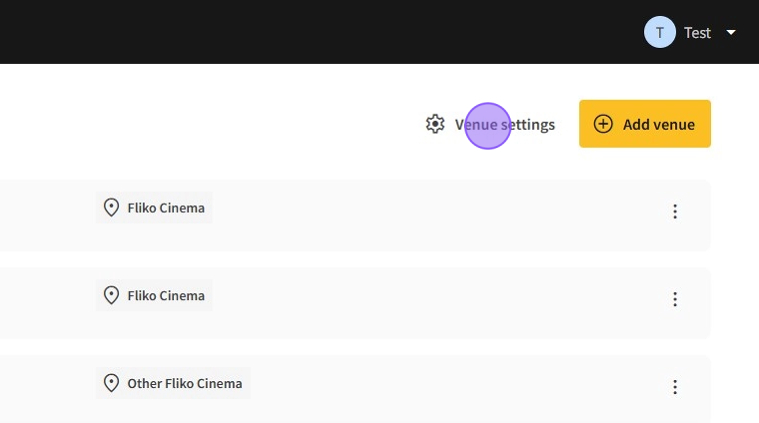Click the round "T" user avatar
This screenshot has height=423, width=759.
click(659, 32)
